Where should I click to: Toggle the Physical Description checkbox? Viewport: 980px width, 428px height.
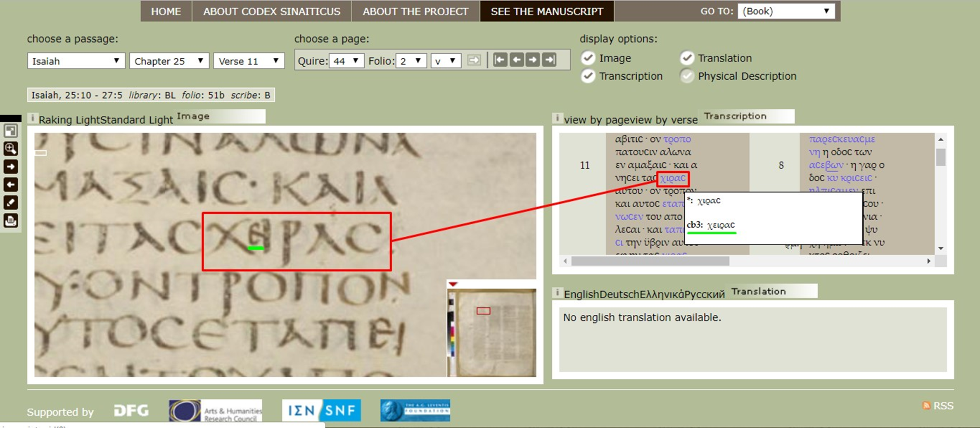(x=687, y=76)
